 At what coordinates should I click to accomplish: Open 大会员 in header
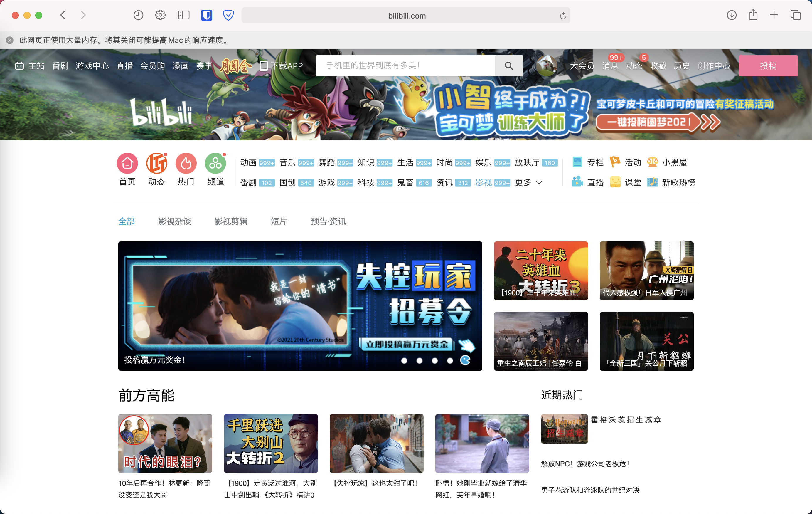tap(582, 65)
